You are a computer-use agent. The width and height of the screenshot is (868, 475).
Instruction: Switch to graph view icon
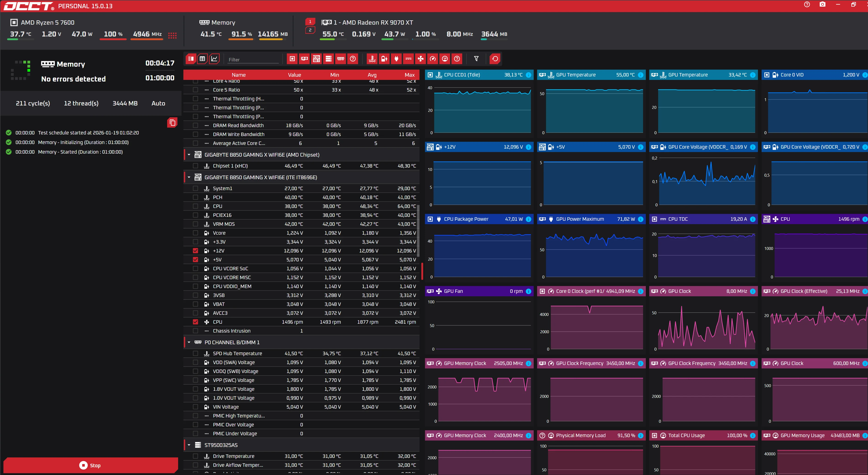[x=214, y=59]
